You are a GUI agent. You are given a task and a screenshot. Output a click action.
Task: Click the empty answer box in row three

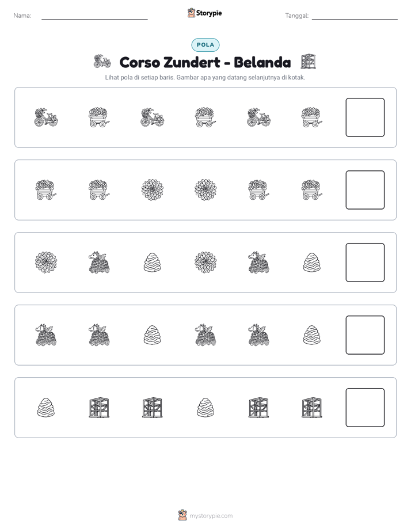point(365,263)
